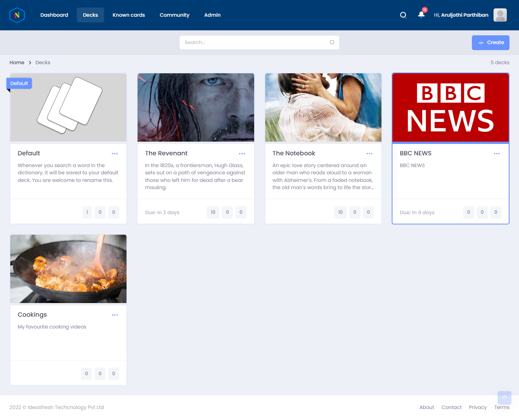This screenshot has height=420, width=519.
Task: Click The Notebook description starting 'An epic love story'
Action: pyautogui.click(x=323, y=177)
